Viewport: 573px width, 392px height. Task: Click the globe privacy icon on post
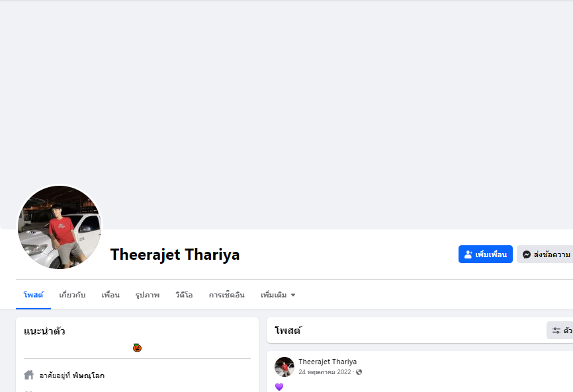point(359,372)
